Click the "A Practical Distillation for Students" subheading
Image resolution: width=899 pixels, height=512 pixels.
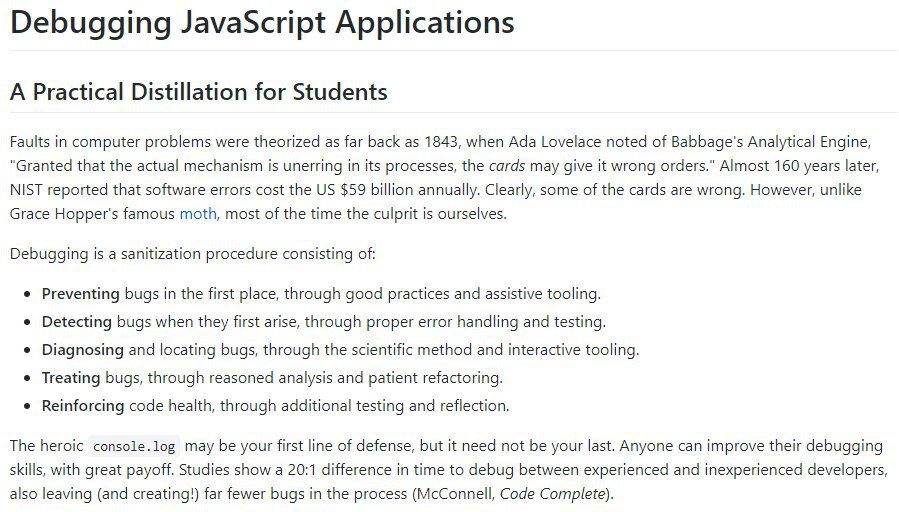(199, 92)
